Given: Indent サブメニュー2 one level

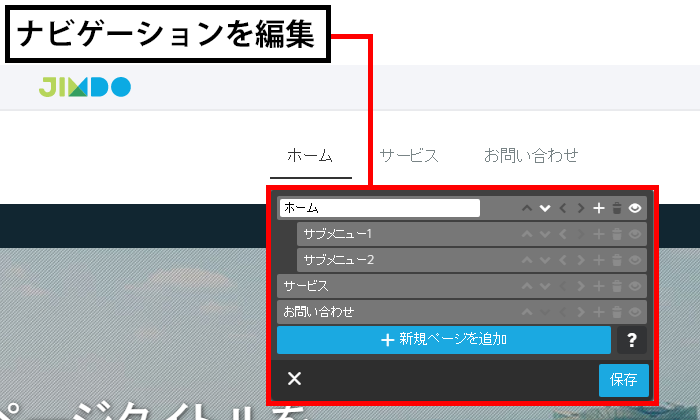Looking at the screenshot, I should (x=580, y=260).
